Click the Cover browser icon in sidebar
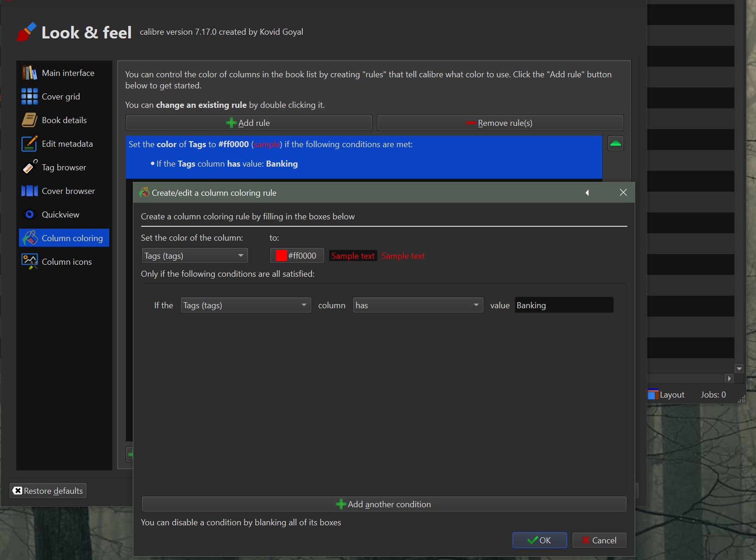This screenshot has width=756, height=560. point(30,191)
